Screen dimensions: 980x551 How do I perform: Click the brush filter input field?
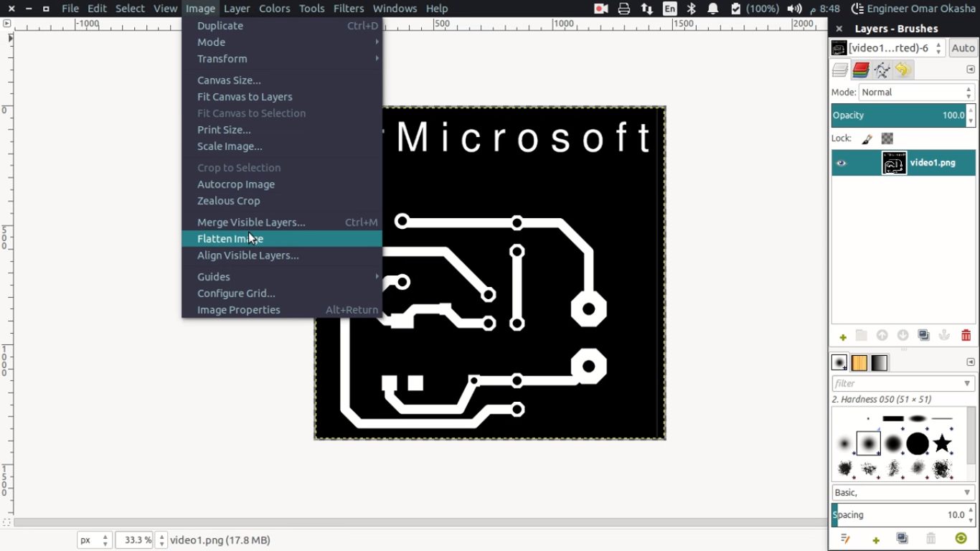click(896, 384)
